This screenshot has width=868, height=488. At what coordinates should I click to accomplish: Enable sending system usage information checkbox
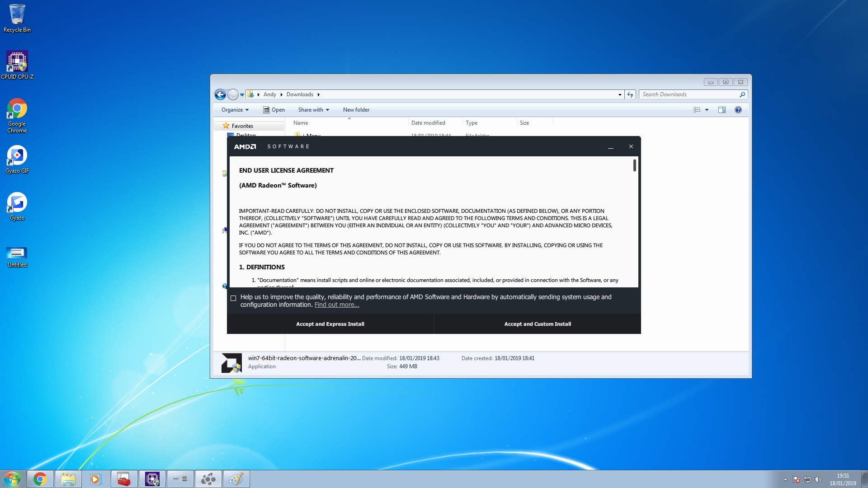click(233, 298)
